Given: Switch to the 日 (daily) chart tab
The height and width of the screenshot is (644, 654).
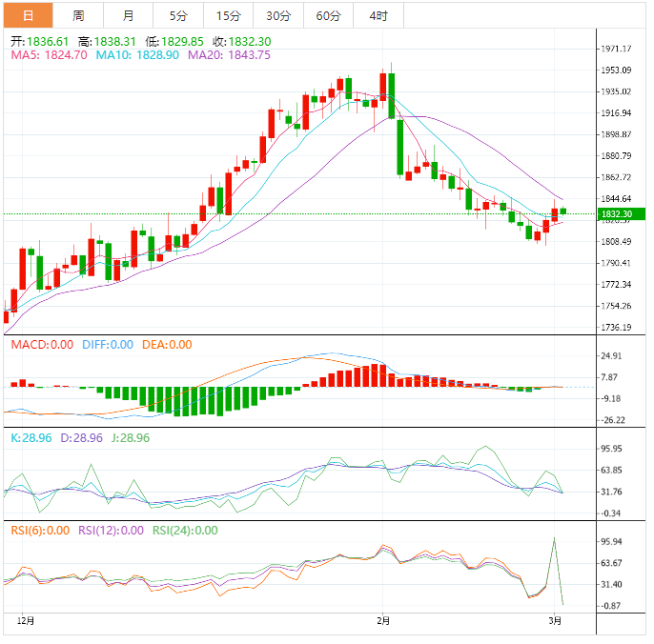Looking at the screenshot, I should (28, 16).
